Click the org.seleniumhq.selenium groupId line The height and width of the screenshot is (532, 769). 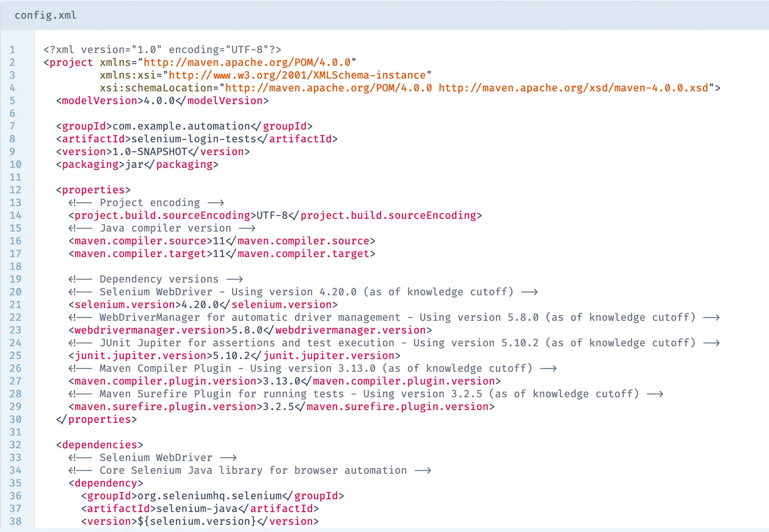coord(212,496)
